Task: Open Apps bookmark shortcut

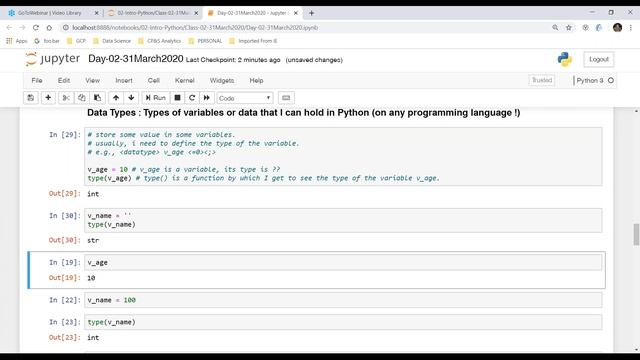Action: pyautogui.click(x=17, y=41)
